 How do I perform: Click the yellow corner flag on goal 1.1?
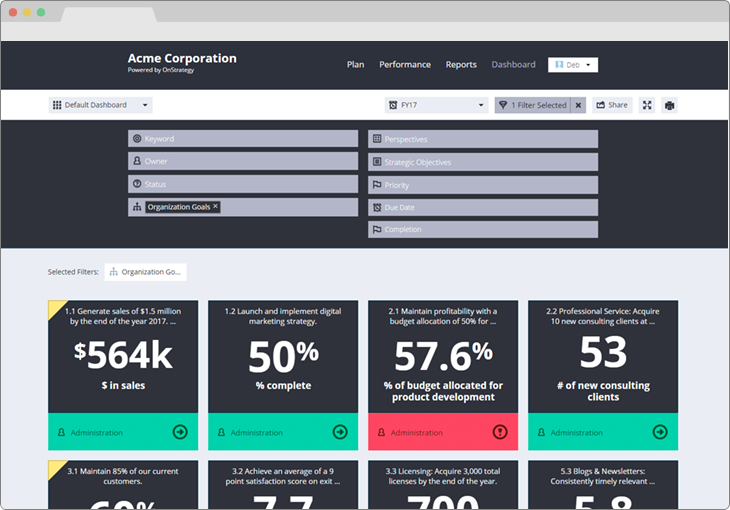[x=54, y=306]
